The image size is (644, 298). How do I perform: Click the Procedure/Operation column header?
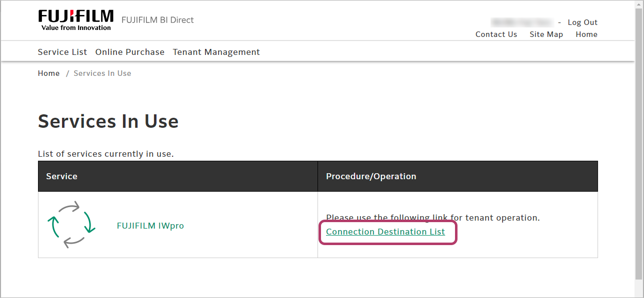pyautogui.click(x=370, y=176)
